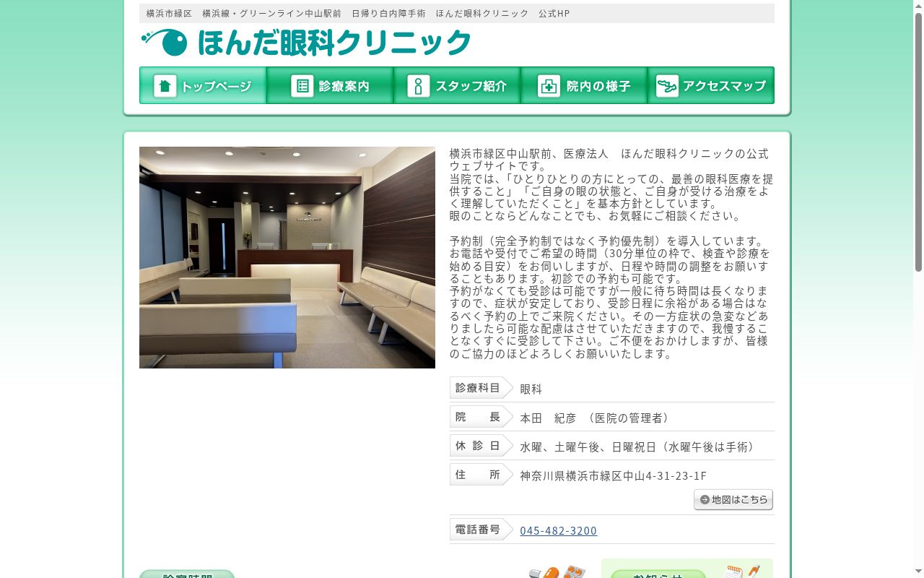Go to the 診療案内 page

pyautogui.click(x=330, y=85)
